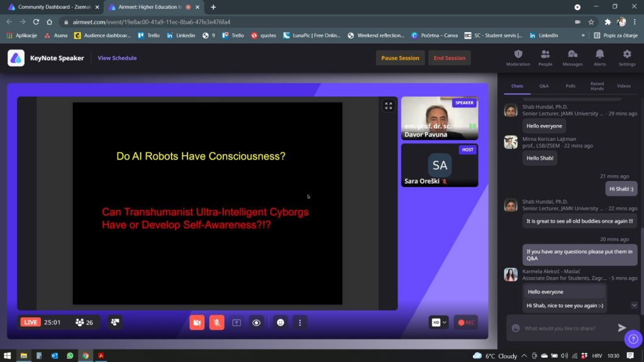The height and width of the screenshot is (362, 644).
Task: Open the Messages panel
Action: point(572,58)
